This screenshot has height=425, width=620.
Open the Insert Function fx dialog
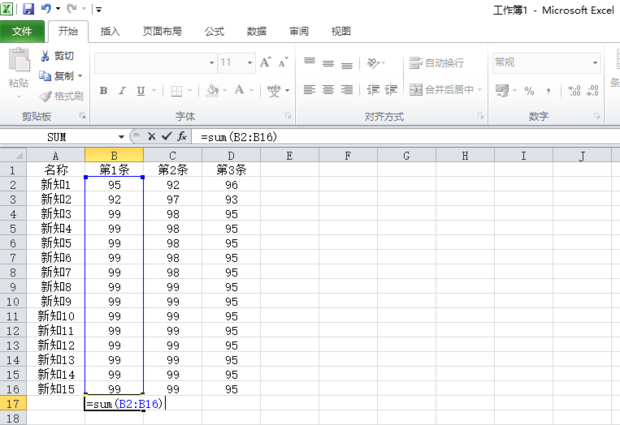pos(182,136)
